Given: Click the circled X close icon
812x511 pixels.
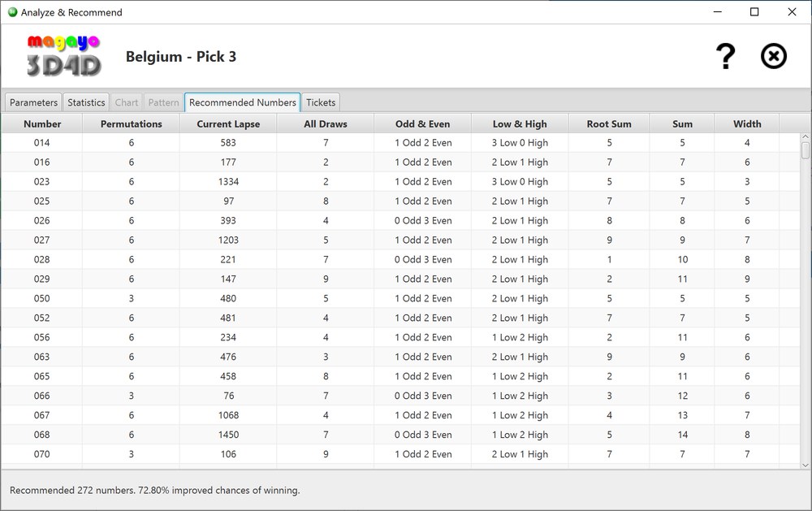Looking at the screenshot, I should coord(773,56).
